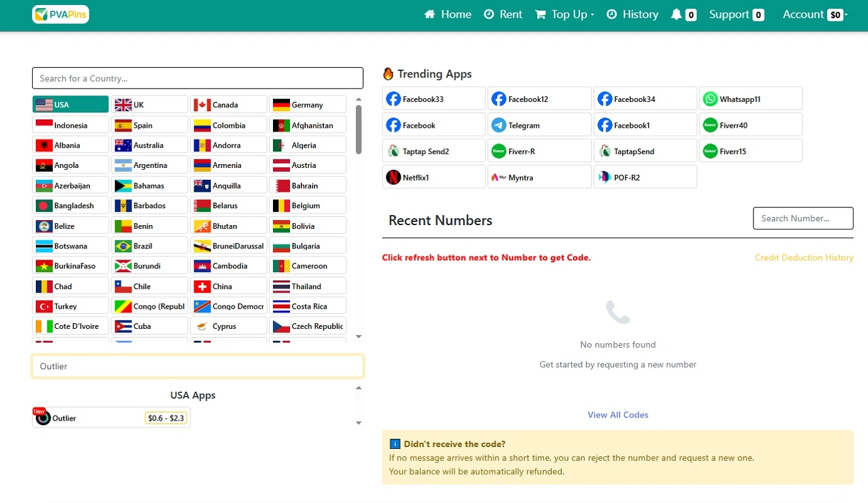
Task: Pick the Fiverr-R app
Action: 540,151
